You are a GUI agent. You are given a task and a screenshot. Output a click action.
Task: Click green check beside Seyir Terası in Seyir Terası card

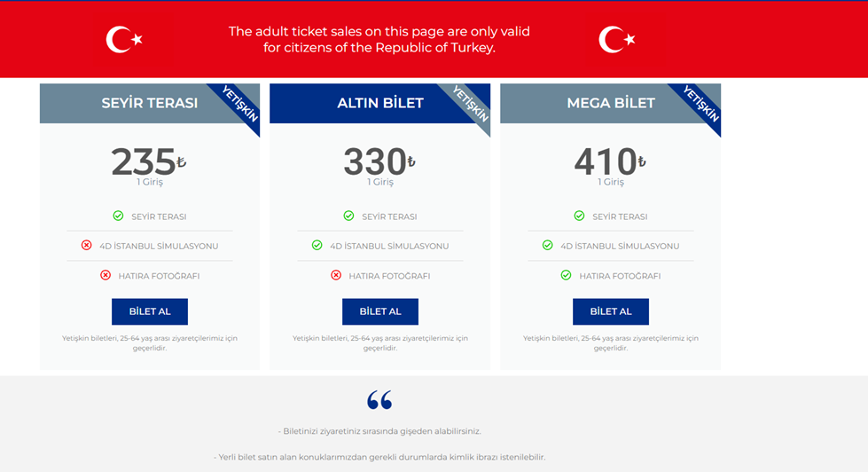pyautogui.click(x=118, y=216)
